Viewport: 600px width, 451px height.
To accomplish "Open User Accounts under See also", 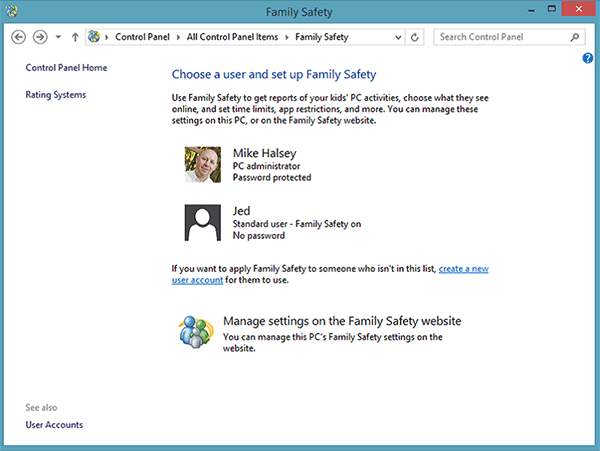I will [54, 425].
